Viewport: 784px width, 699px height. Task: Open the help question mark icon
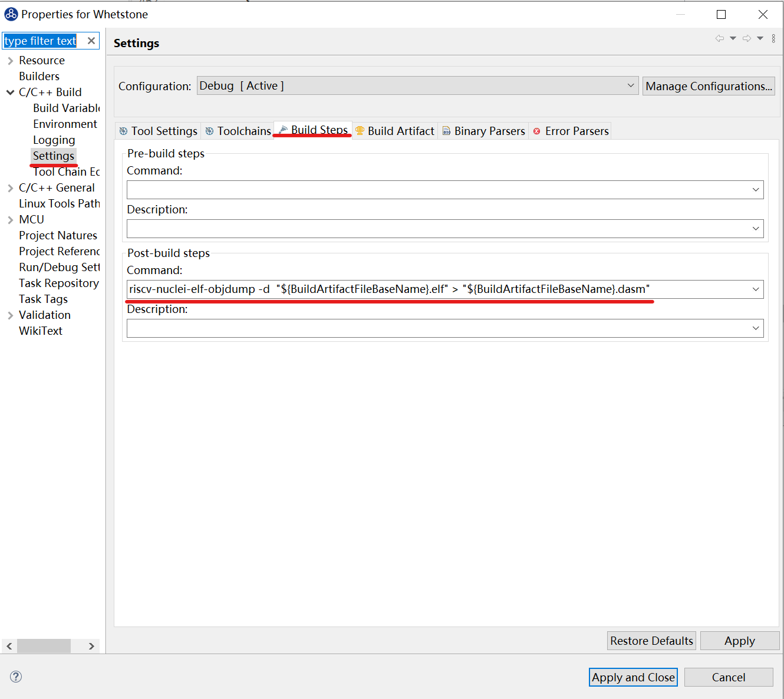coord(17,677)
